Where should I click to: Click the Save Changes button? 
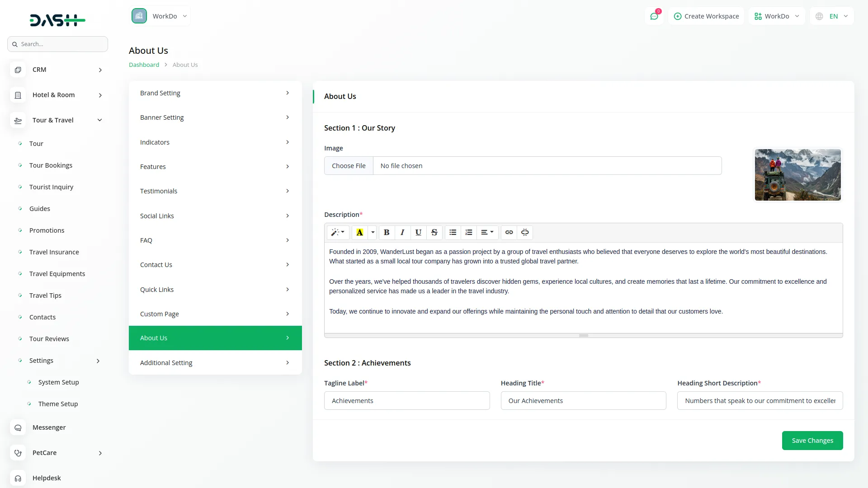point(812,441)
